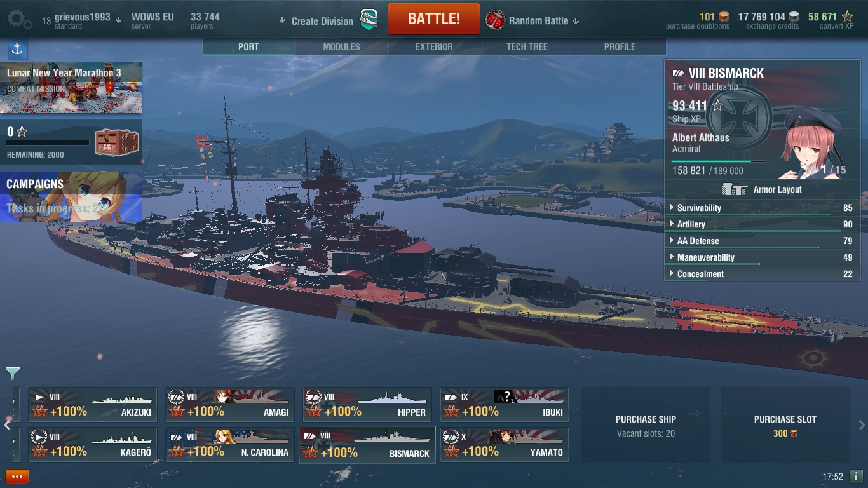Click PURCHASE SLOT for 300 doubloons
This screenshot has height=488, width=868.
(x=785, y=426)
